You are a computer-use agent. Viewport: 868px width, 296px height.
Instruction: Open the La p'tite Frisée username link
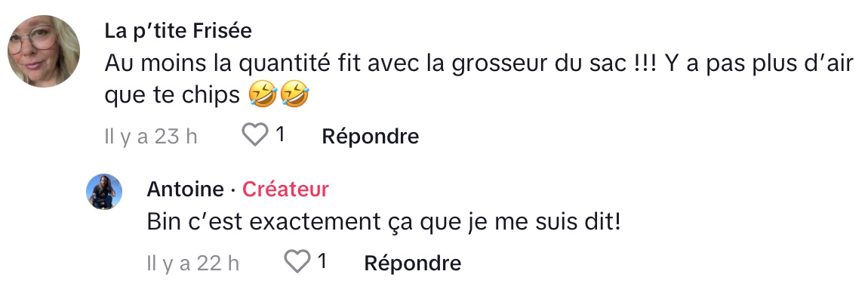point(178,31)
